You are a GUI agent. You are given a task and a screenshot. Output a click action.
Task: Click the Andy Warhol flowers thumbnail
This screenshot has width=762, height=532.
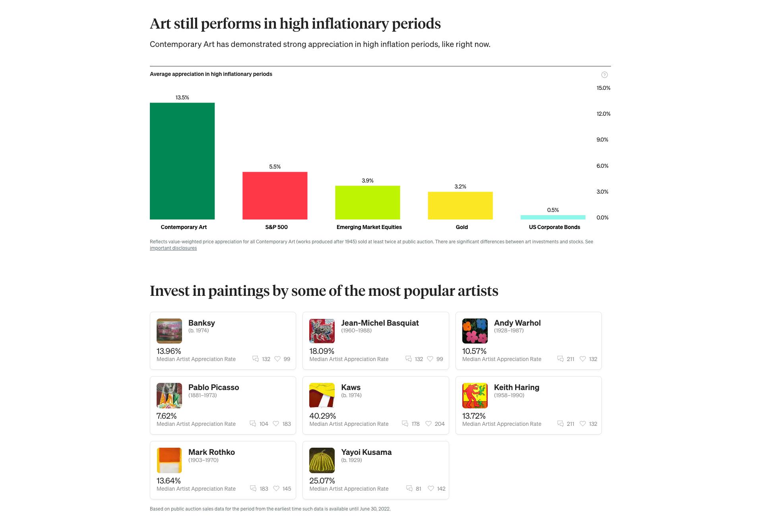point(475,331)
